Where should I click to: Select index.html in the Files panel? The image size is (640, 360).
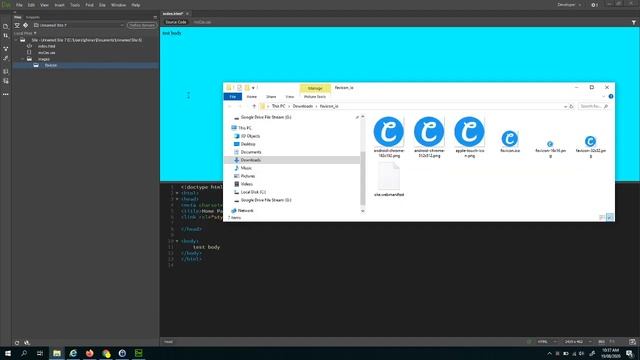pyautogui.click(x=47, y=46)
